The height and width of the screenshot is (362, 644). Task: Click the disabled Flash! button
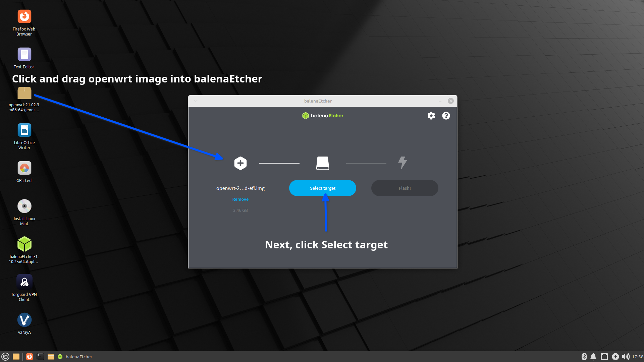click(405, 188)
